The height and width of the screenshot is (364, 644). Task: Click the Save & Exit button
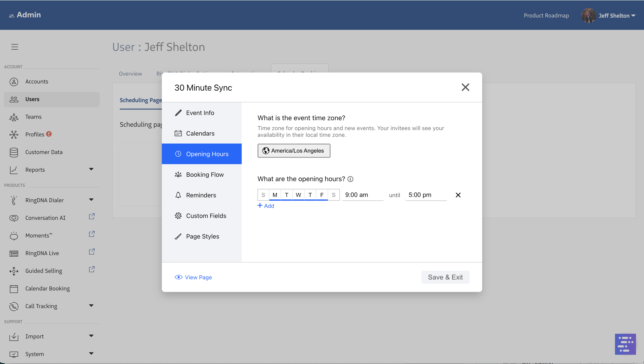[445, 277]
